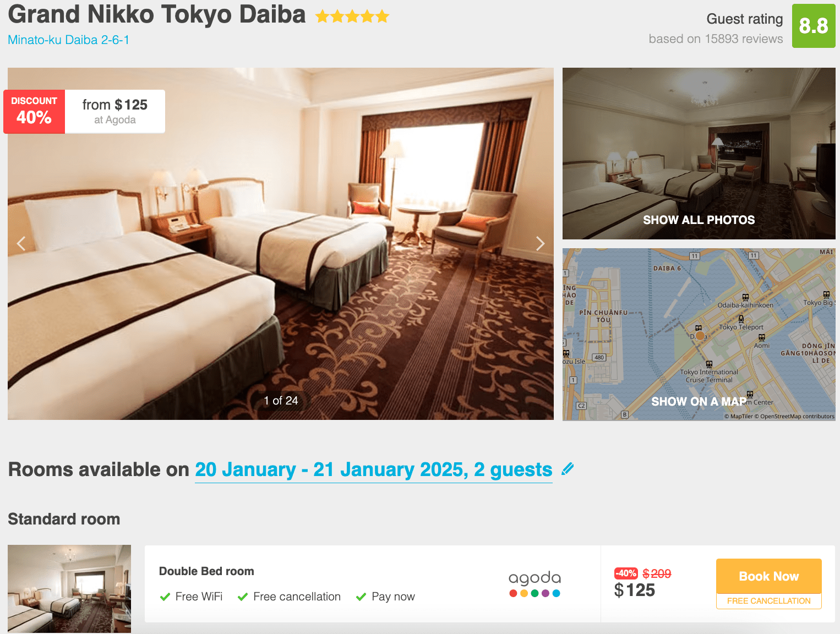Click the Pay now checkmark
840x634 pixels.
(x=361, y=597)
